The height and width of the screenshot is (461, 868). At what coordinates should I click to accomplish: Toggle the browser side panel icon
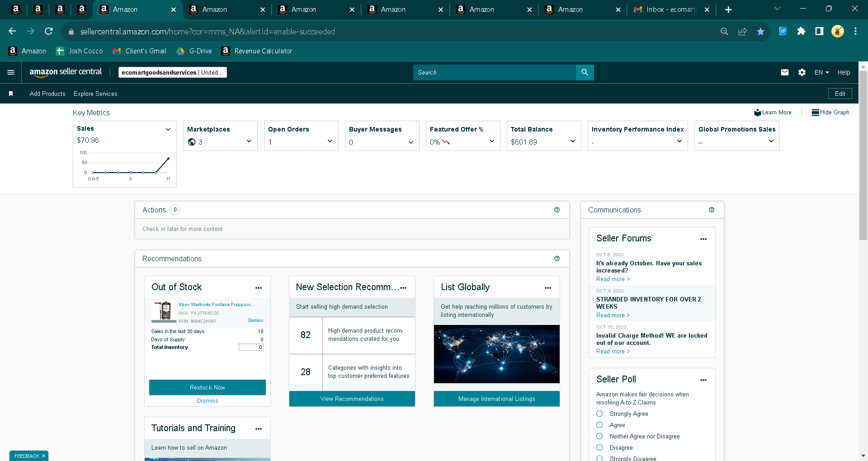coord(819,31)
